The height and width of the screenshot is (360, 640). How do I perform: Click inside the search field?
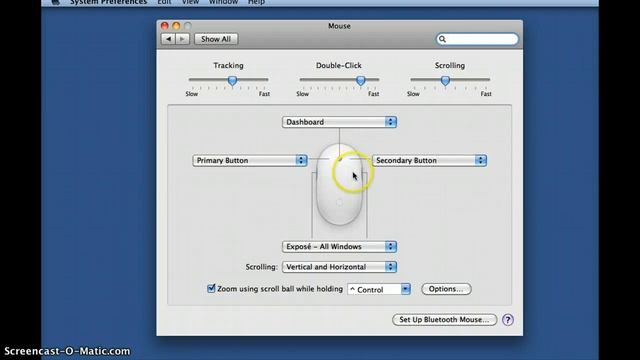click(477, 39)
